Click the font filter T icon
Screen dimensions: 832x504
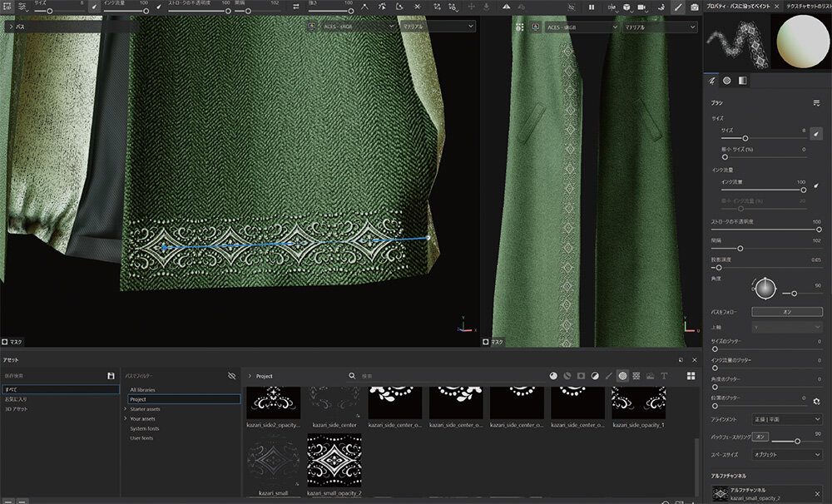664,376
